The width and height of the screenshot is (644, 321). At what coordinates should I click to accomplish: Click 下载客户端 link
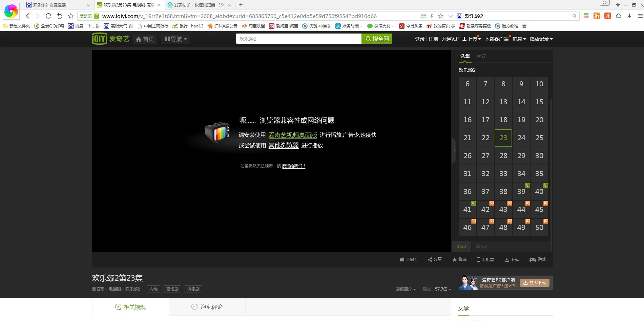pos(497,39)
